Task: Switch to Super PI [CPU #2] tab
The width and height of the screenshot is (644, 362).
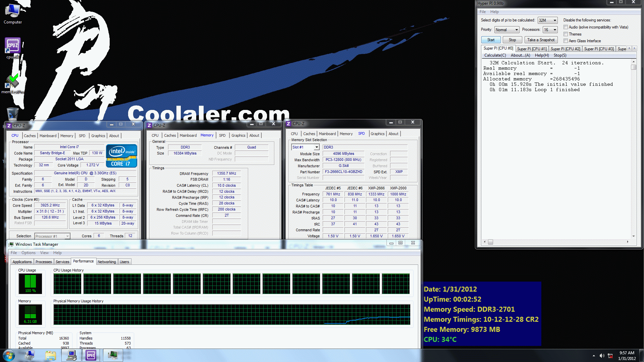Action: tap(566, 49)
